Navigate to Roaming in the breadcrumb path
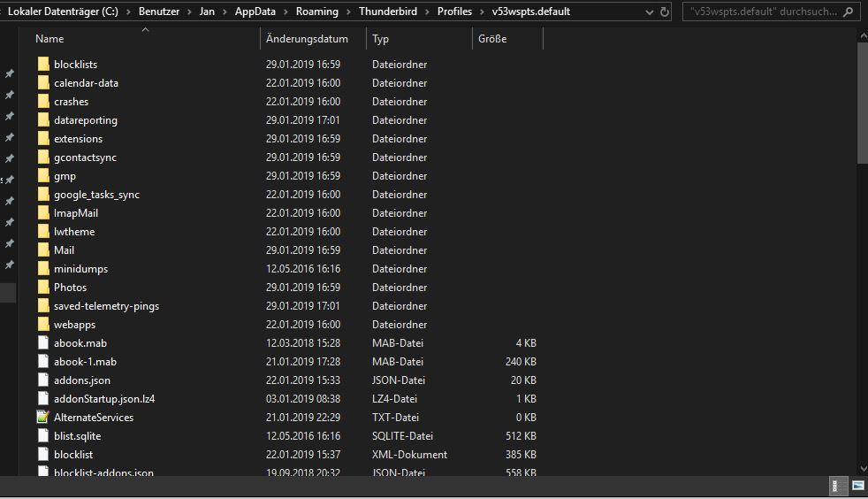 pos(319,12)
